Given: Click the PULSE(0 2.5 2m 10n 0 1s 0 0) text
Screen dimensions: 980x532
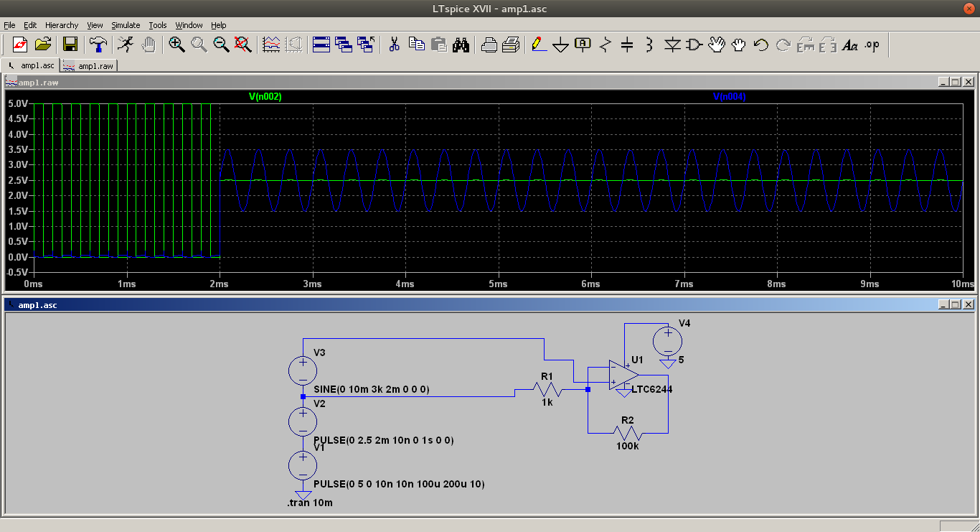Looking at the screenshot, I should [x=384, y=440].
